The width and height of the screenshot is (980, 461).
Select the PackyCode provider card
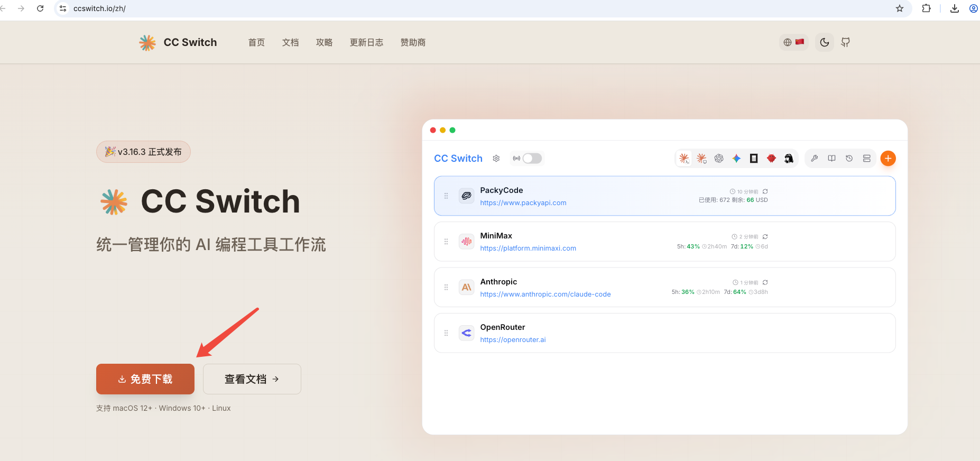pos(664,196)
